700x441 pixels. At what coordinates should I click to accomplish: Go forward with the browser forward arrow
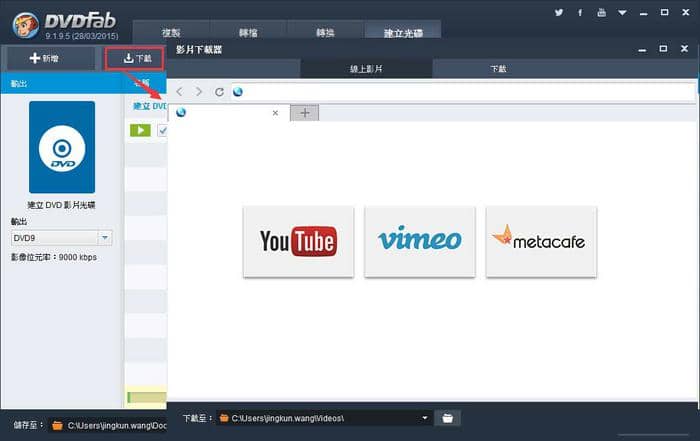pos(199,92)
